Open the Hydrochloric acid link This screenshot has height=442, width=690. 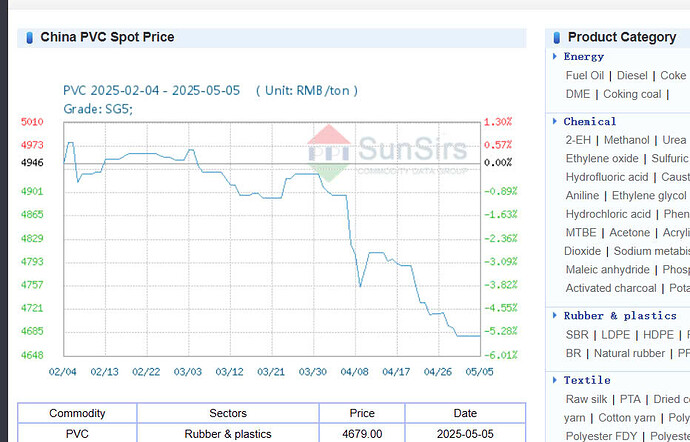(x=608, y=214)
